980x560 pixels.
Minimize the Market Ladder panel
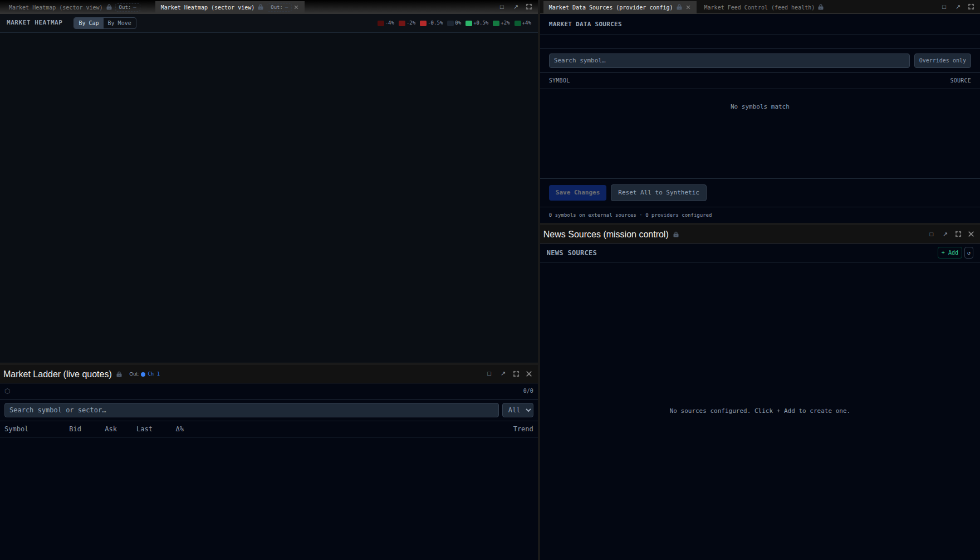(x=489, y=374)
